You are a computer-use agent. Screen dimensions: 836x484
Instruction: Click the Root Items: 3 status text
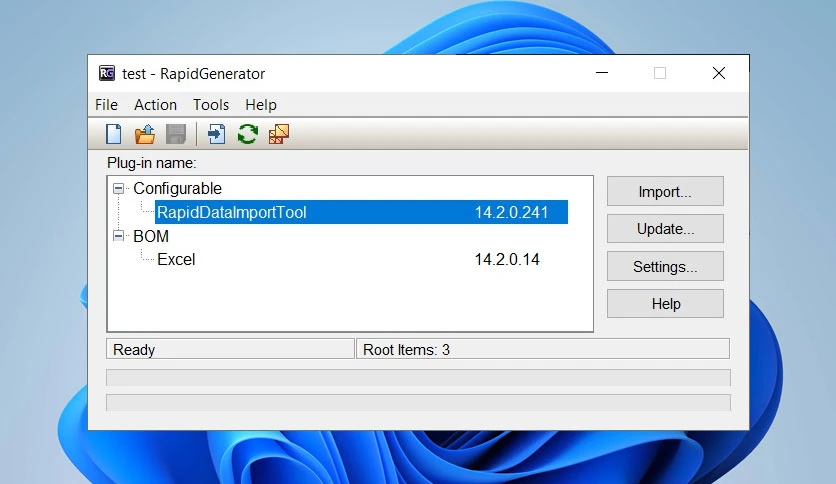click(406, 350)
